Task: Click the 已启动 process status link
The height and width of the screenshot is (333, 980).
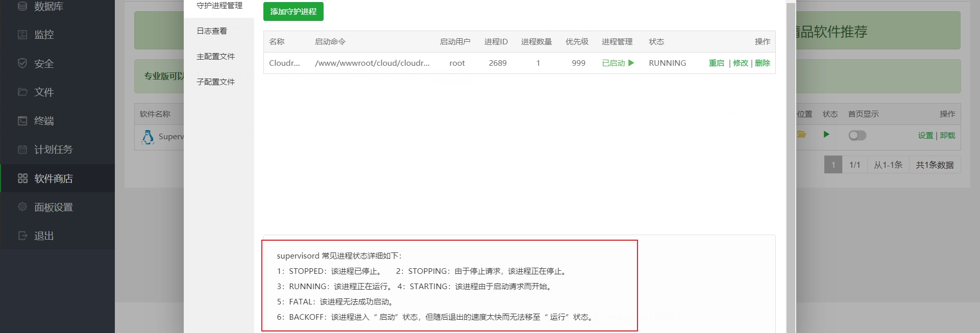Action: coord(614,63)
